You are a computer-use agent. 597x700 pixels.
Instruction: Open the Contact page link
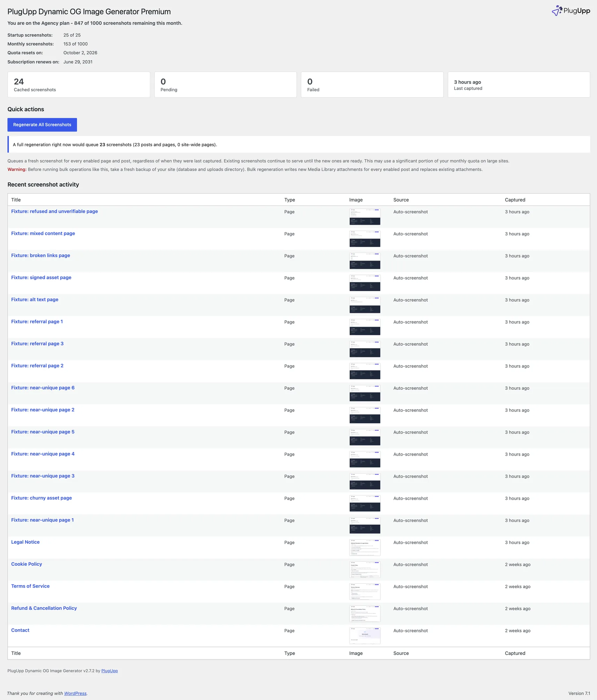tap(20, 630)
